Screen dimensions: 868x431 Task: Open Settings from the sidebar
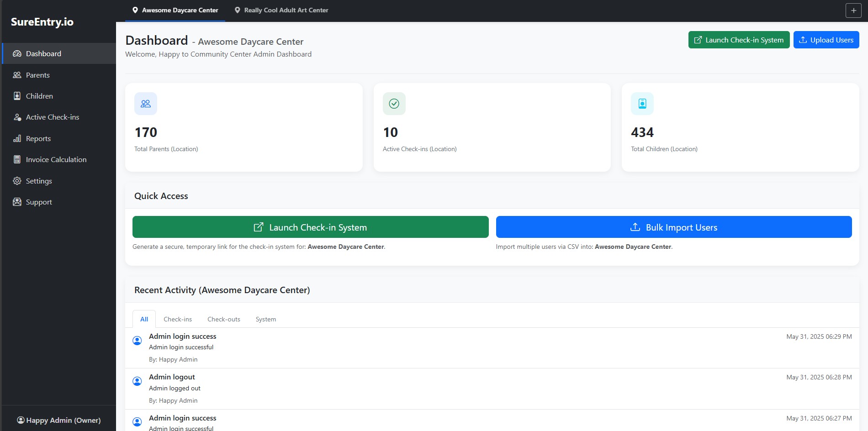39,181
